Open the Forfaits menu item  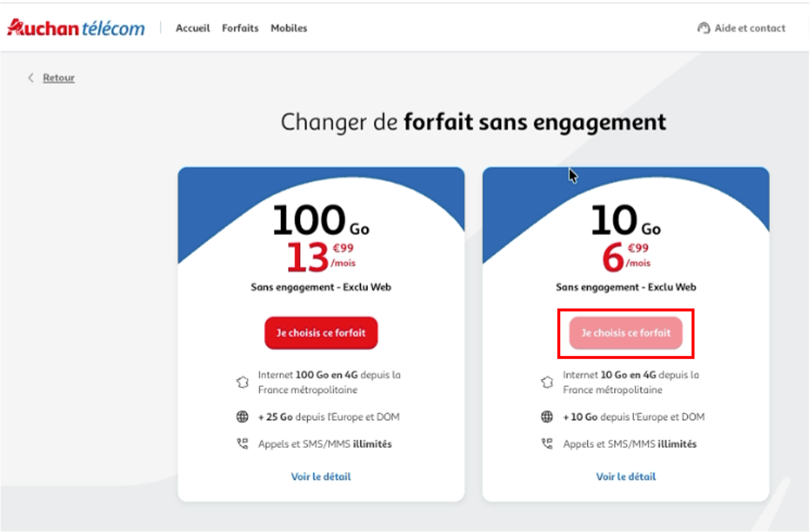241,28
